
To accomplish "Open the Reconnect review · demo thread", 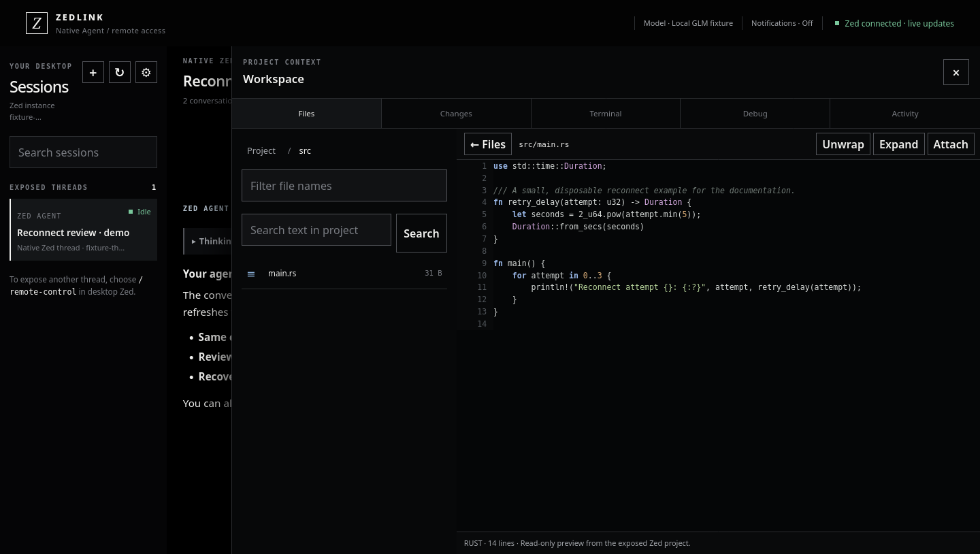I will [x=84, y=230].
